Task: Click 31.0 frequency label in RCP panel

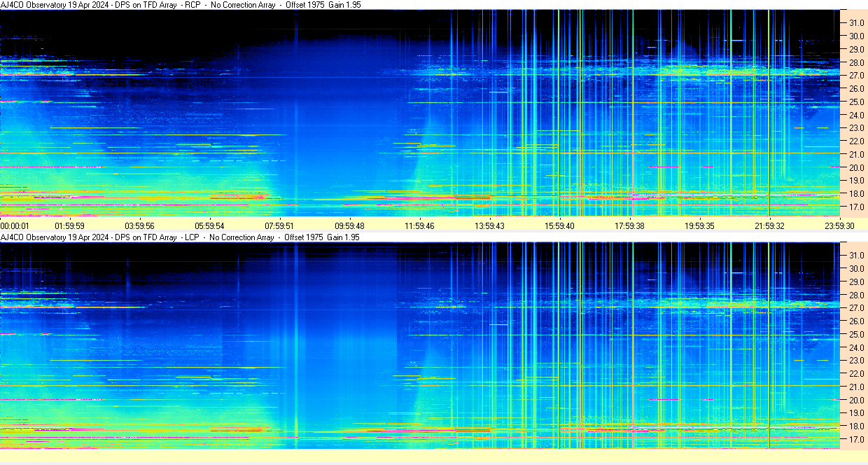Action: (x=857, y=22)
